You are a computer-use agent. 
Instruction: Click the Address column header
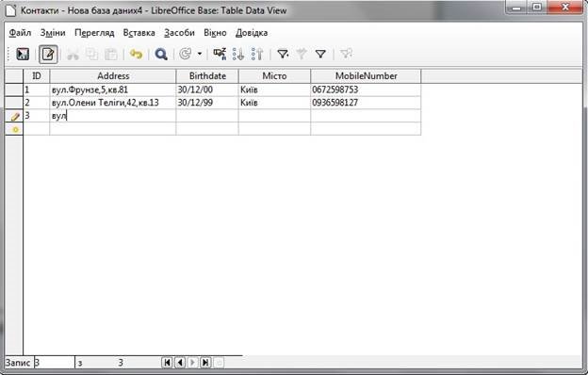click(113, 76)
